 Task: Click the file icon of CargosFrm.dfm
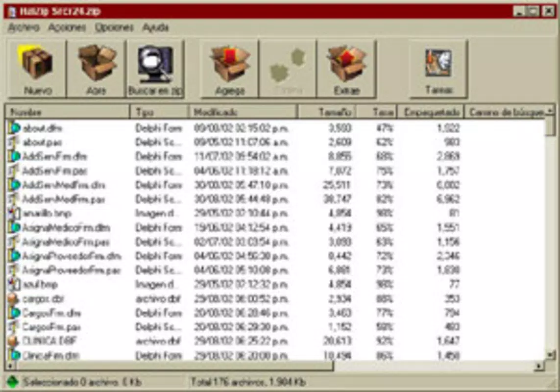14,313
